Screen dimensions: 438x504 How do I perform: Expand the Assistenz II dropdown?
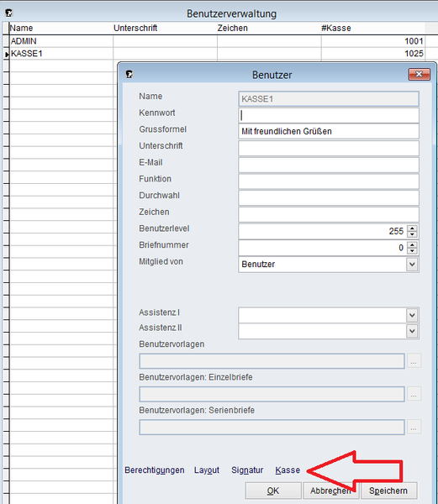pos(412,331)
